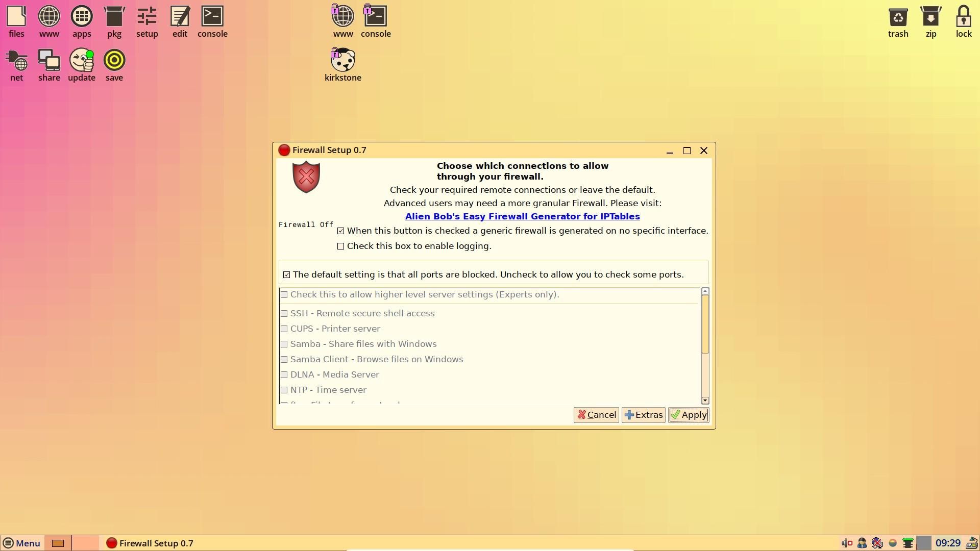Image resolution: width=980 pixels, height=551 pixels.
Task: Click the Apply button
Action: [x=688, y=414]
